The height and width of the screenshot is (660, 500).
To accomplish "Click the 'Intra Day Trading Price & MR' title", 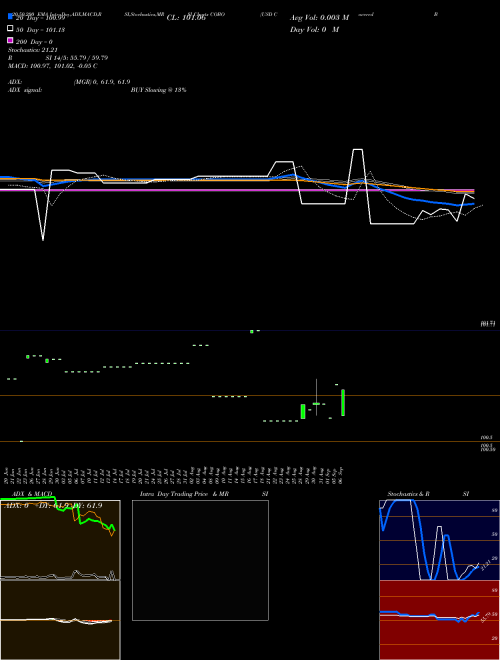I will tap(184, 494).
